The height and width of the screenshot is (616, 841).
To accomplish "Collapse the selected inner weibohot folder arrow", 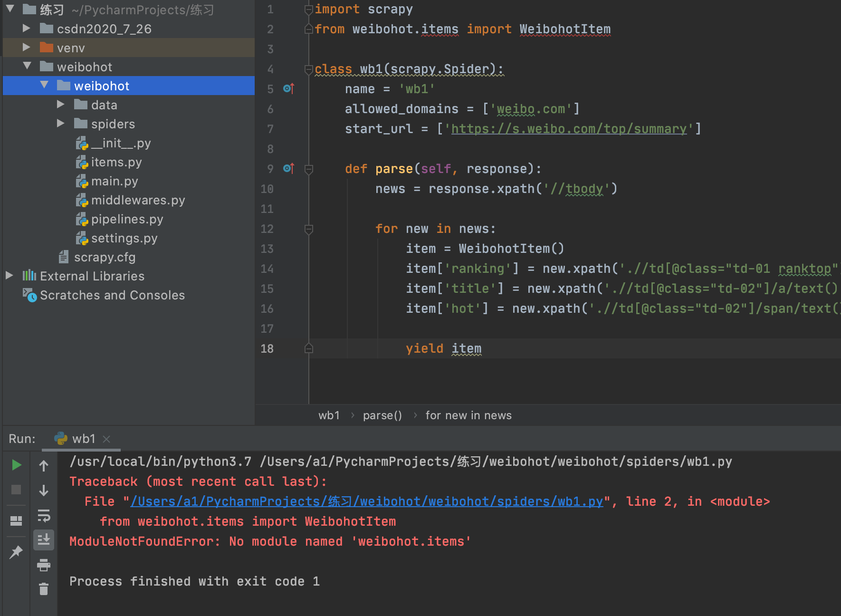I will [x=44, y=85].
